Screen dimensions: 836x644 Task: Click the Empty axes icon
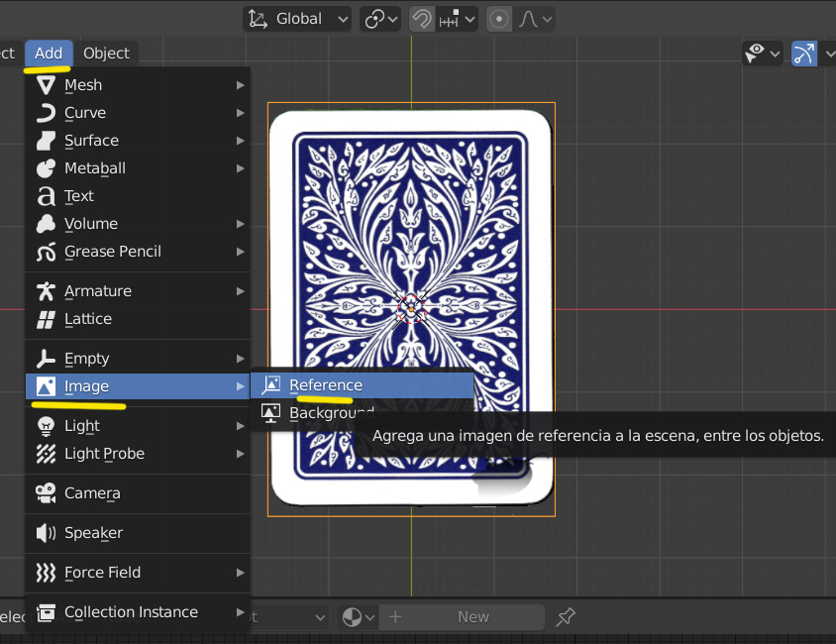point(46,359)
